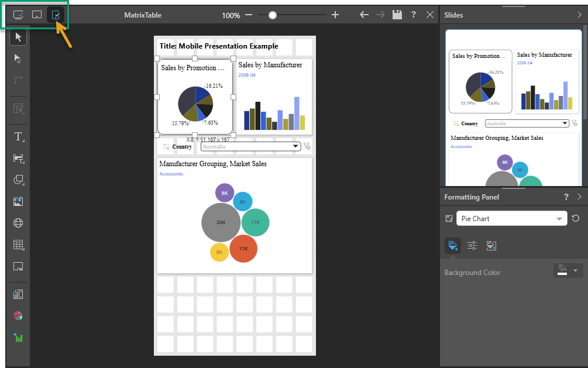Save the presentation with the disk icon
Image resolution: width=588 pixels, height=368 pixels.
click(x=397, y=15)
